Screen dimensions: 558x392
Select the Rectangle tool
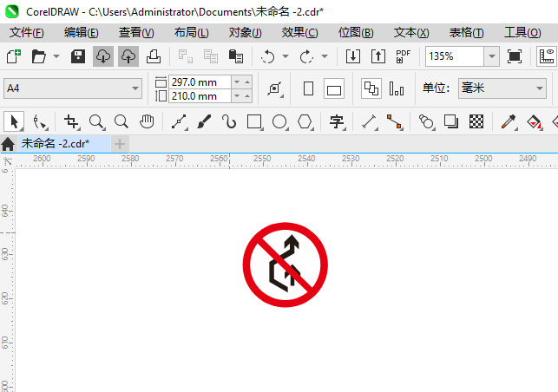point(254,122)
